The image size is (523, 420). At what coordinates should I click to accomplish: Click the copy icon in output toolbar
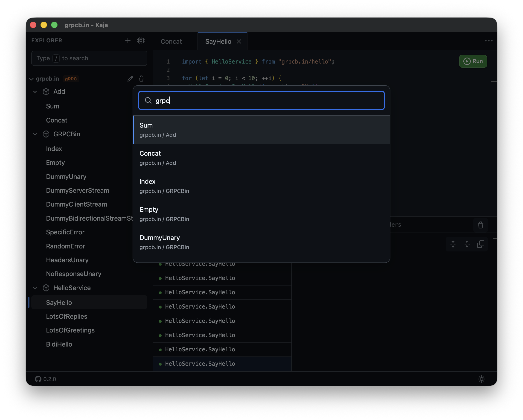click(x=480, y=244)
